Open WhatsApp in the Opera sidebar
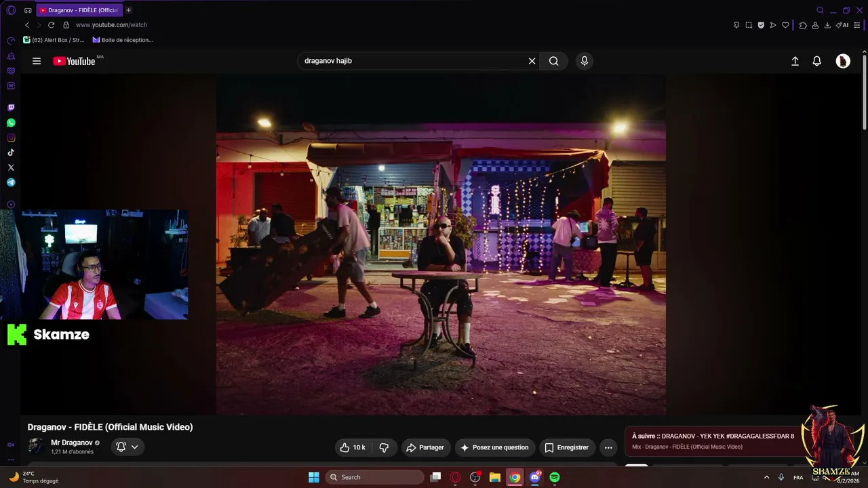 coord(11,123)
